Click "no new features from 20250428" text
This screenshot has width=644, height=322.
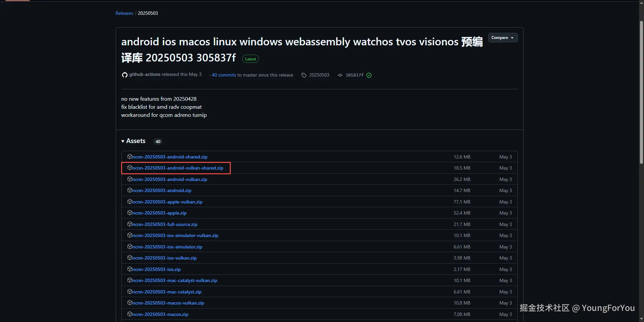(x=159, y=99)
